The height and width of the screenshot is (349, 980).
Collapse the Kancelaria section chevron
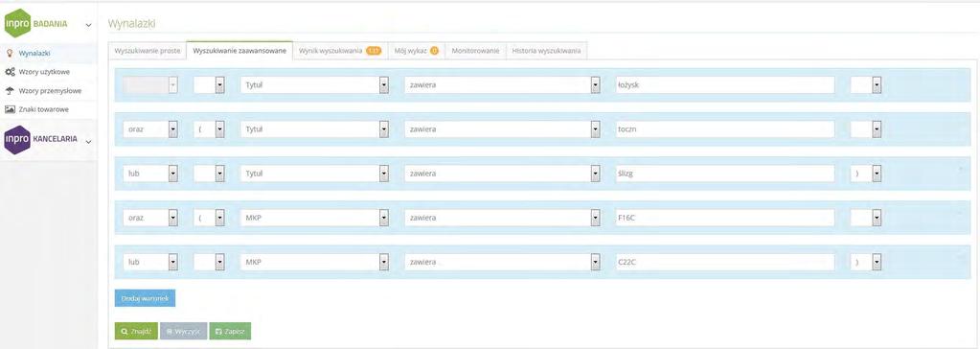coord(88,141)
